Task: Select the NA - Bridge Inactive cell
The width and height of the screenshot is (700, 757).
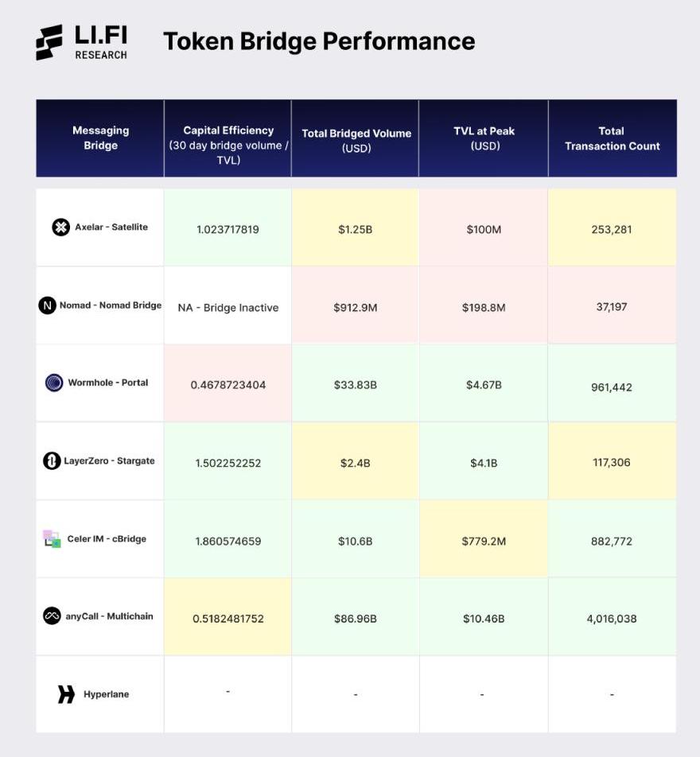Action: tap(228, 307)
